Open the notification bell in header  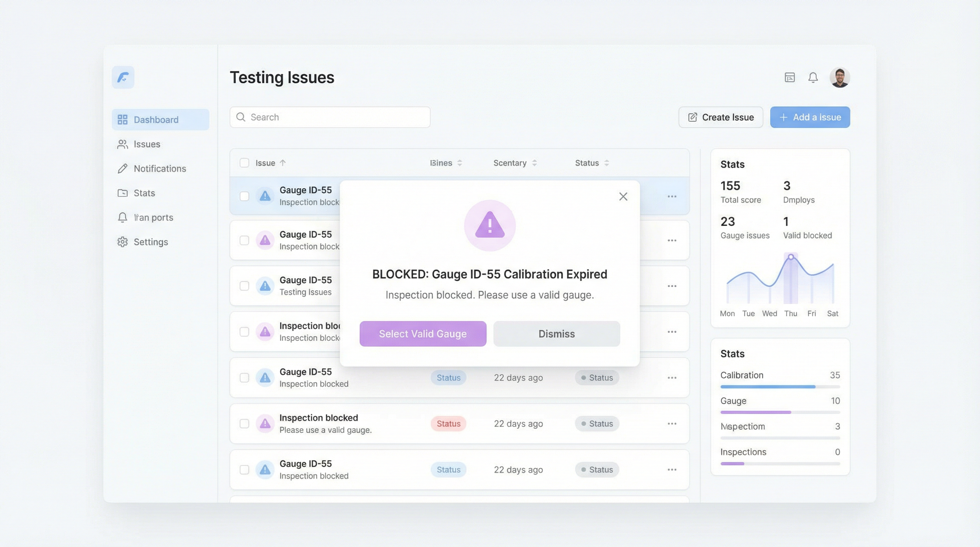tap(813, 78)
